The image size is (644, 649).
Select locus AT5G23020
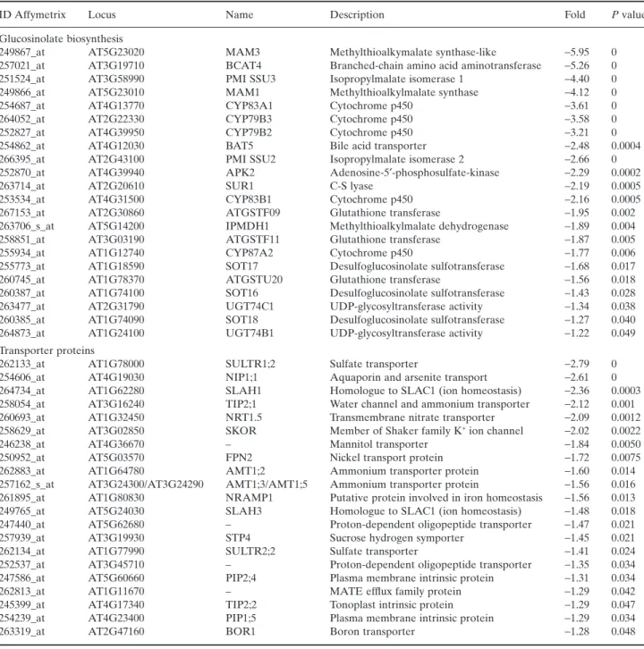[x=116, y=52]
